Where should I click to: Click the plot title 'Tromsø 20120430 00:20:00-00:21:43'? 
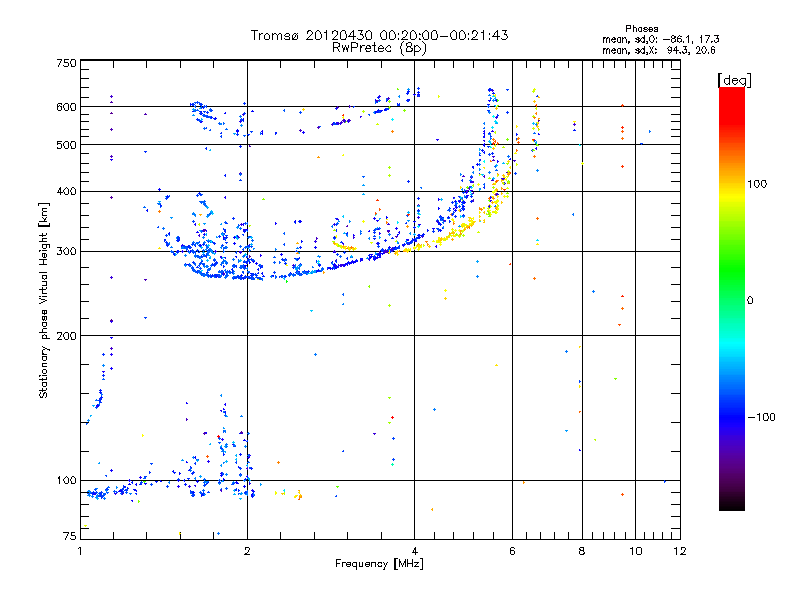pyautogui.click(x=379, y=35)
